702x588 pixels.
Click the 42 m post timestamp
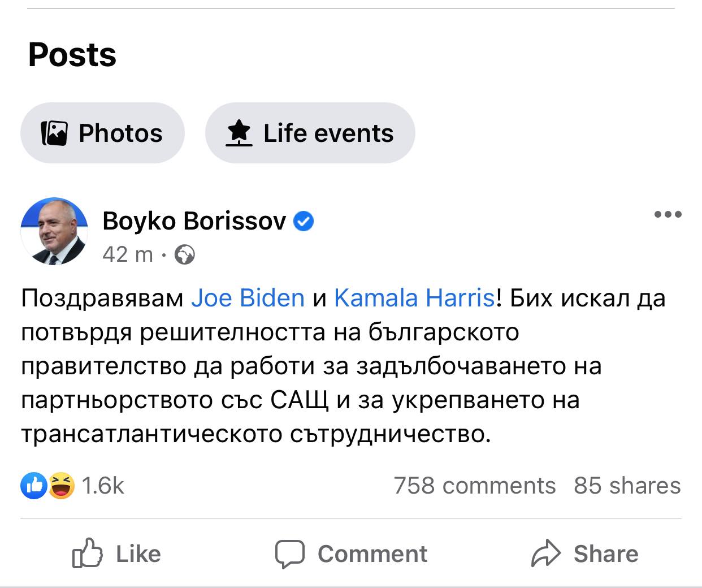click(128, 254)
